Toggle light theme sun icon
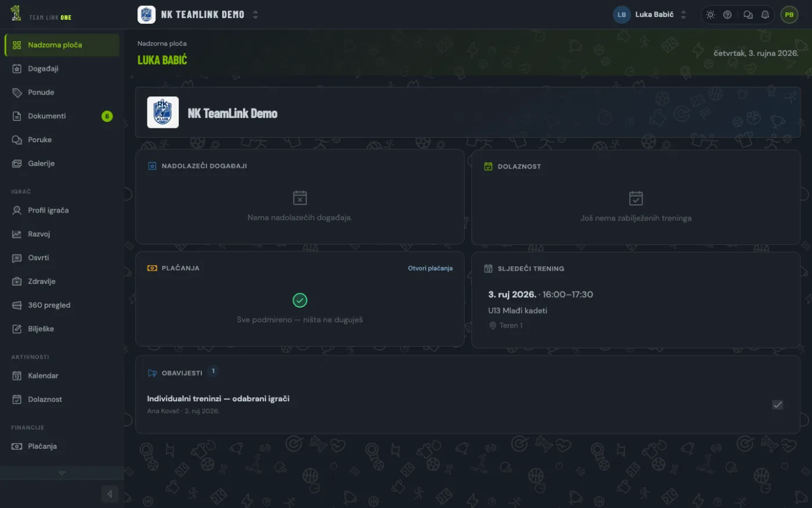The image size is (812, 508). [x=710, y=15]
